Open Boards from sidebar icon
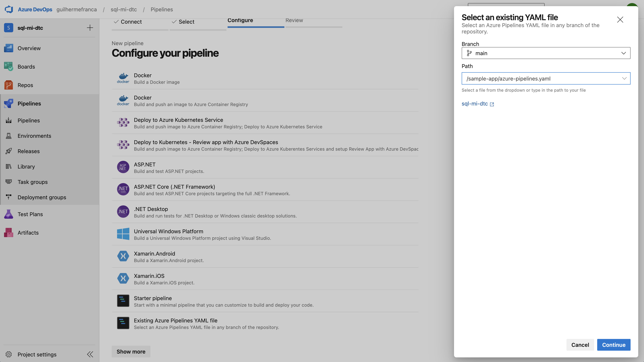This screenshot has width=644, height=362. click(x=8, y=67)
